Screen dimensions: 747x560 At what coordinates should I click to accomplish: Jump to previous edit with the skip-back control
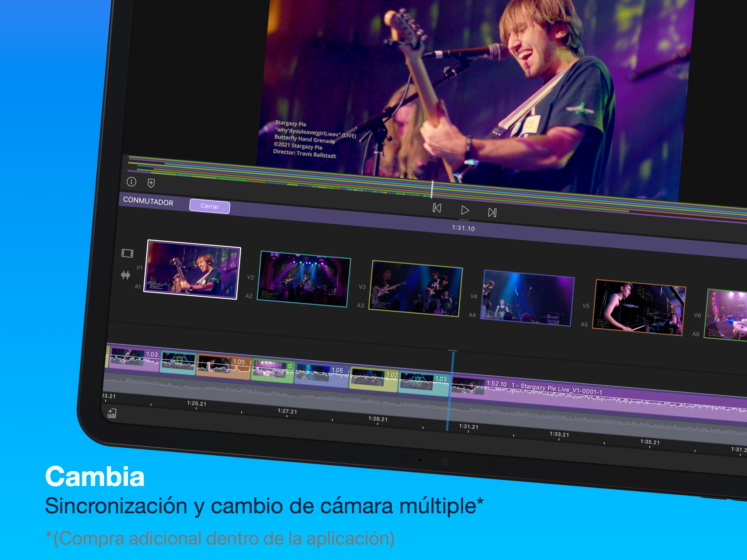point(437,208)
